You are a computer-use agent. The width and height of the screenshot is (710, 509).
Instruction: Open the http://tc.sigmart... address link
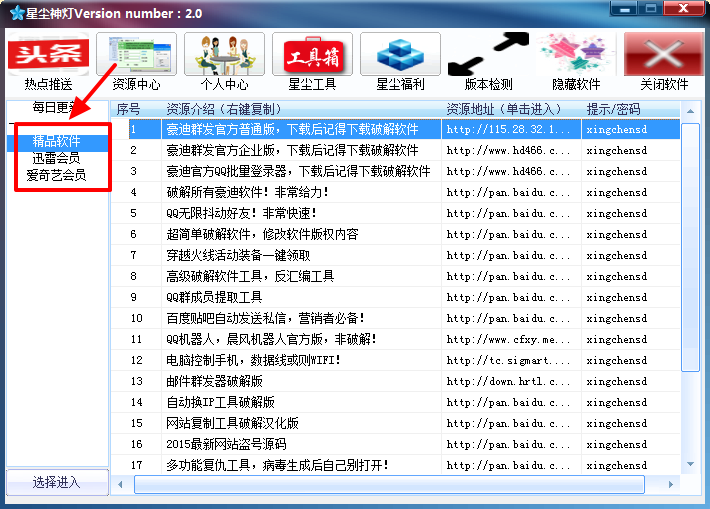pyautogui.click(x=508, y=360)
